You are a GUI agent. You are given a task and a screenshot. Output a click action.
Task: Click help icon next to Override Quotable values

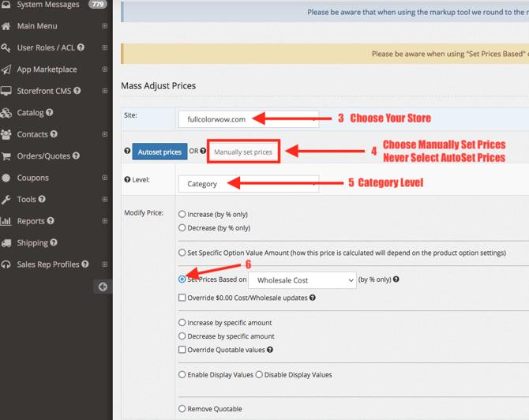(270, 350)
